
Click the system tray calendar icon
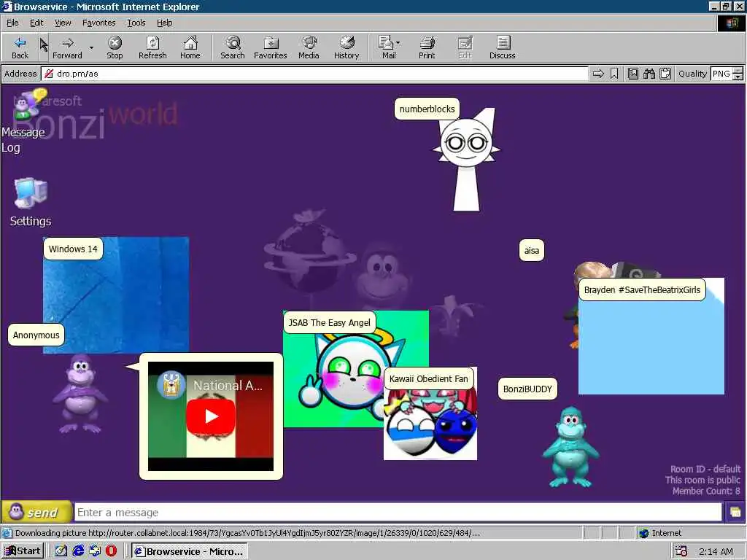point(681,551)
